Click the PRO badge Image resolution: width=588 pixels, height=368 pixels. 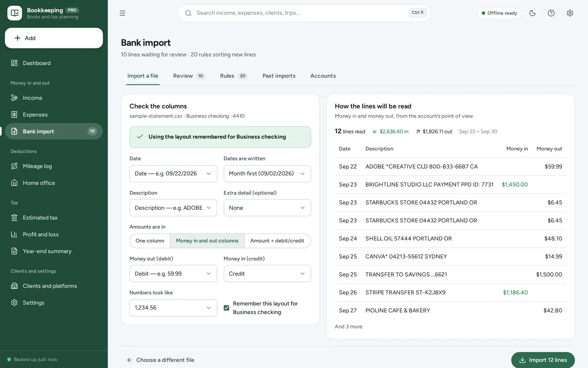[x=72, y=10]
